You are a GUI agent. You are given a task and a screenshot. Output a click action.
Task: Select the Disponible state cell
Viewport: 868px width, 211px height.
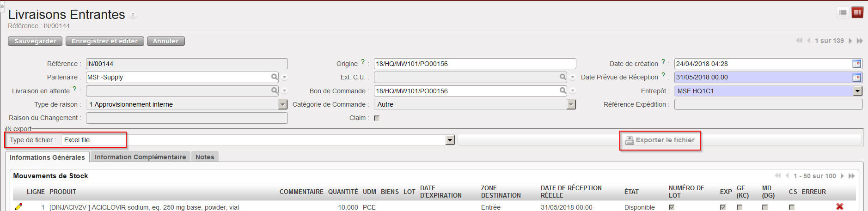click(640, 207)
